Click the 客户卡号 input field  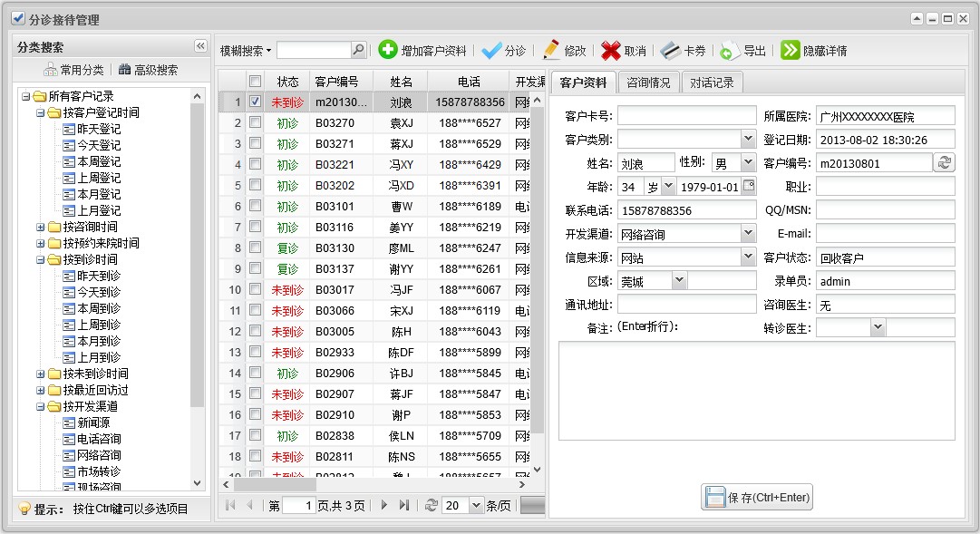687,115
